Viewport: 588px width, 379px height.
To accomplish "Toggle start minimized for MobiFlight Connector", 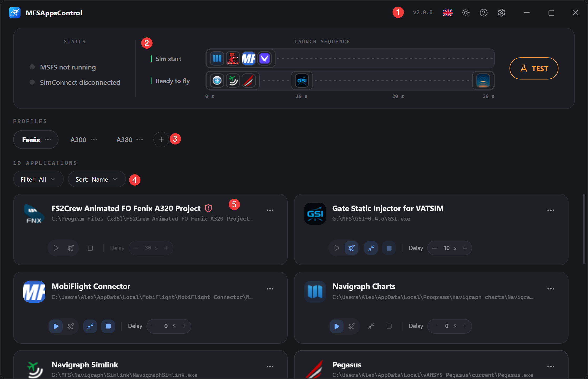I will pyautogui.click(x=90, y=326).
